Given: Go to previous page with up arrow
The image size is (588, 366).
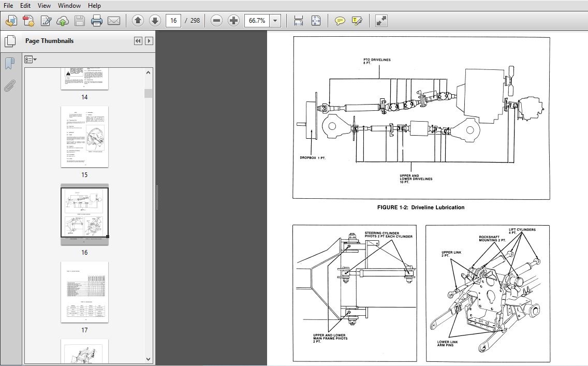Looking at the screenshot, I should [x=138, y=20].
